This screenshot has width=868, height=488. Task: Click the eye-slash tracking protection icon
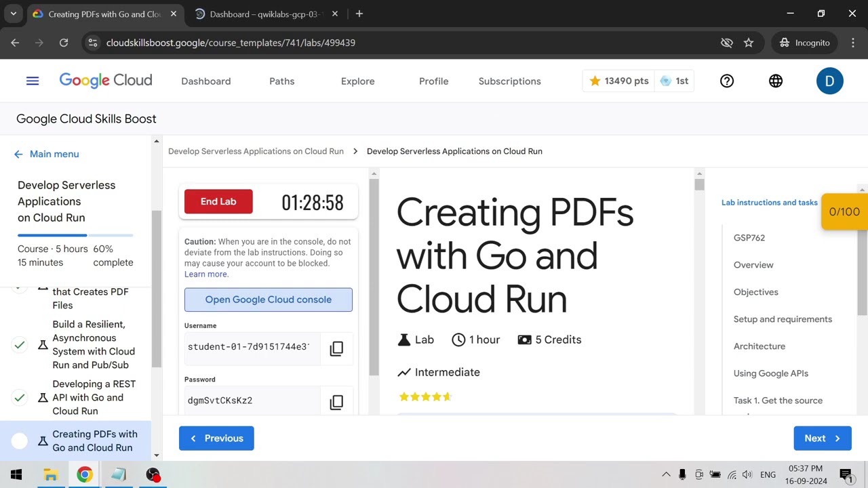(727, 43)
